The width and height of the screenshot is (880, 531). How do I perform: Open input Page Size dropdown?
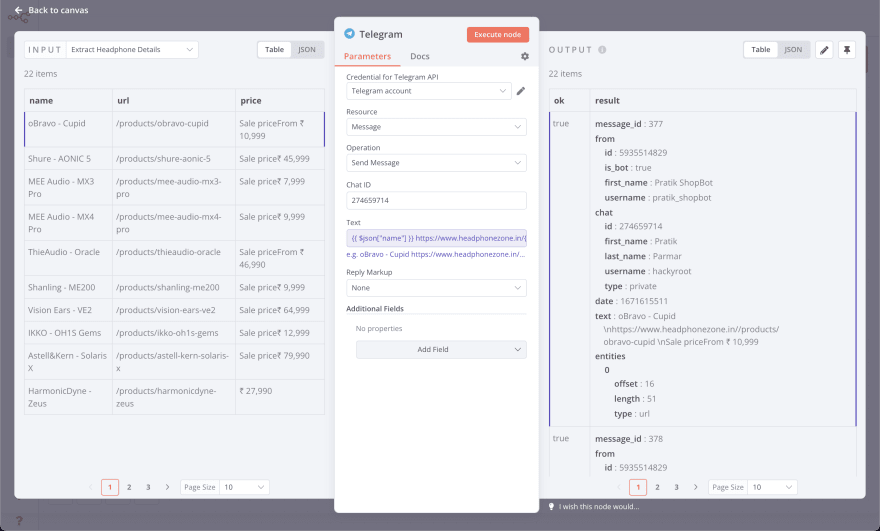click(244, 487)
